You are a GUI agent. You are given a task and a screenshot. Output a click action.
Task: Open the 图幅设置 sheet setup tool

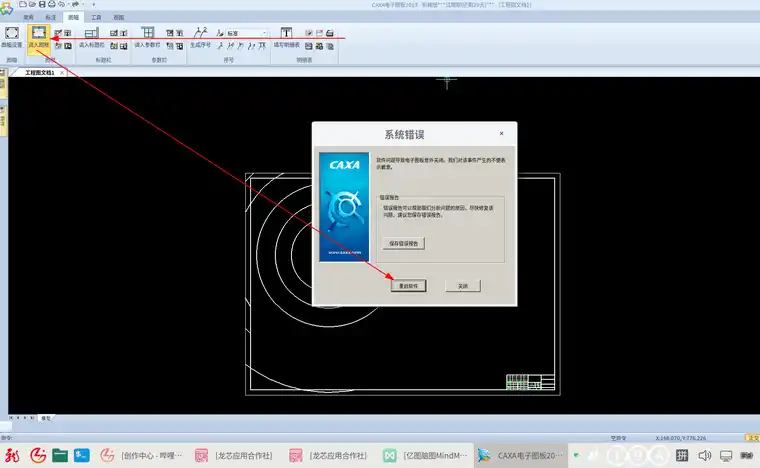click(12, 37)
